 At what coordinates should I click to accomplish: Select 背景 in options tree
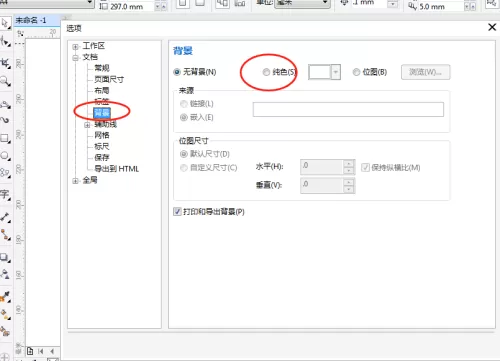[x=102, y=113]
